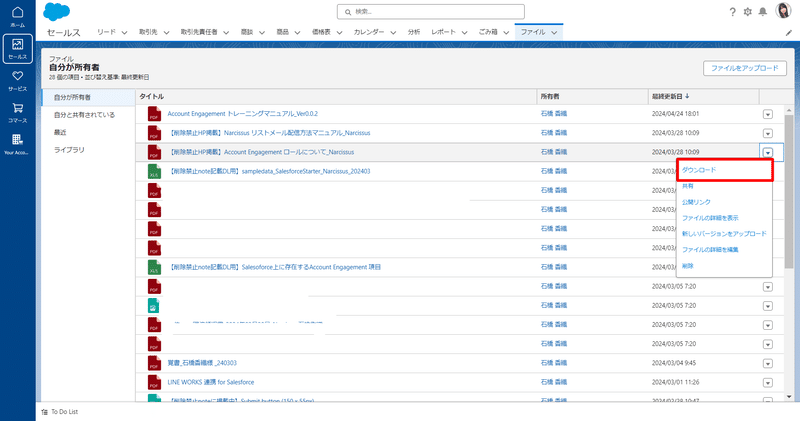Switch to the ごみ箱 tab
Image resolution: width=800 pixels, height=421 pixels.
point(488,32)
